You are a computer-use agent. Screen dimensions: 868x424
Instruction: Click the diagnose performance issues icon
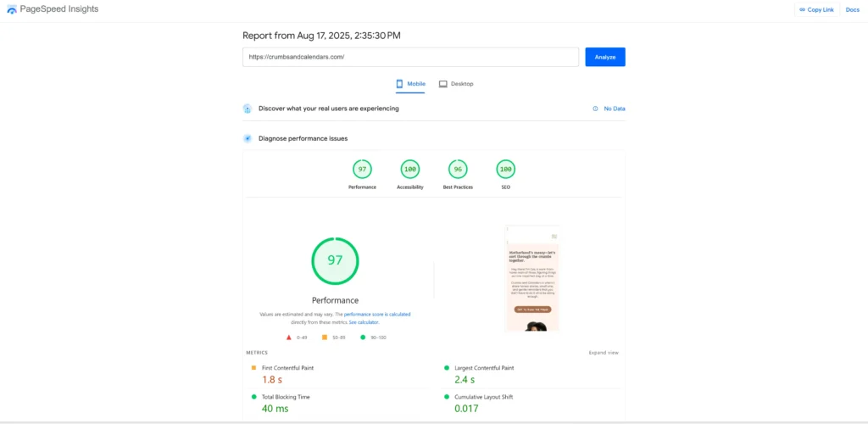click(248, 138)
